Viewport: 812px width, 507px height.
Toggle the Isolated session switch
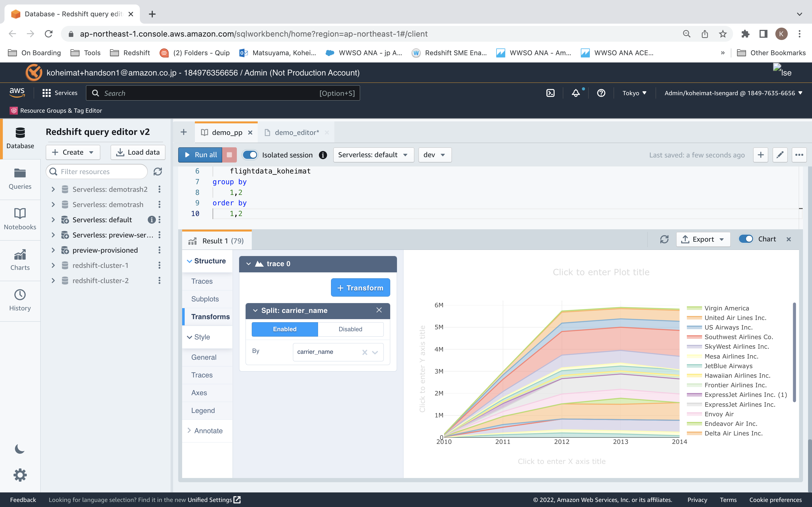[x=250, y=155]
